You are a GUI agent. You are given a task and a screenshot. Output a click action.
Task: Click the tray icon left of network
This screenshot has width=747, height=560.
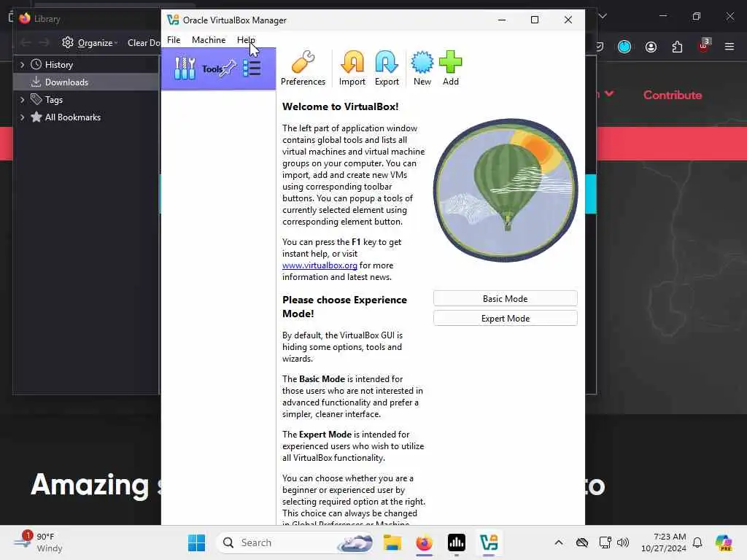581,542
